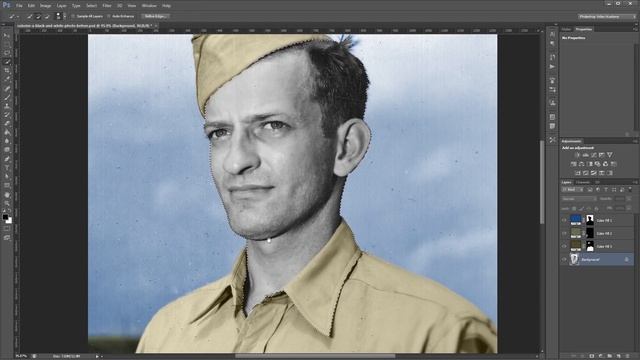Close the open document tab
The width and height of the screenshot is (640, 360).
[x=156, y=26]
